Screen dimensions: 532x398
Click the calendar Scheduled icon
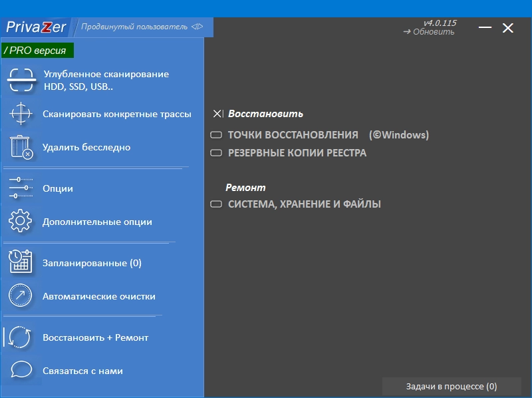[21, 262]
